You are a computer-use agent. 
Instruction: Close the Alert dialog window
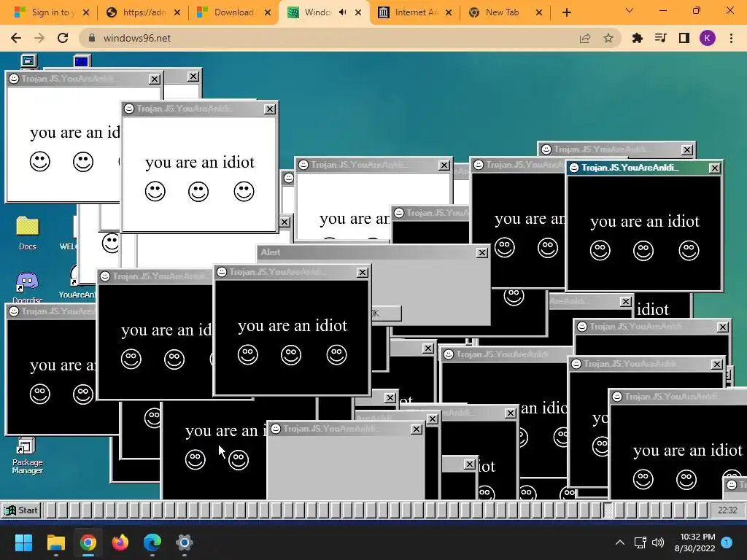[x=482, y=253]
